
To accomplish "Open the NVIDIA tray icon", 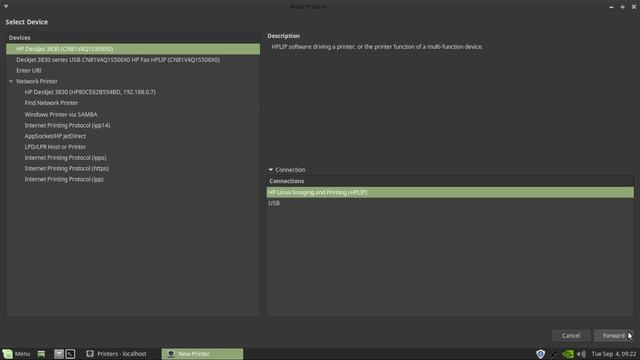I will click(x=568, y=354).
